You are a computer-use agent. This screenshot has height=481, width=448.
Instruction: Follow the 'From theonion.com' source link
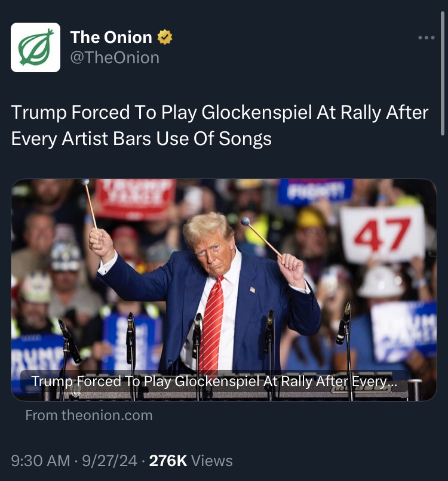[x=89, y=415]
